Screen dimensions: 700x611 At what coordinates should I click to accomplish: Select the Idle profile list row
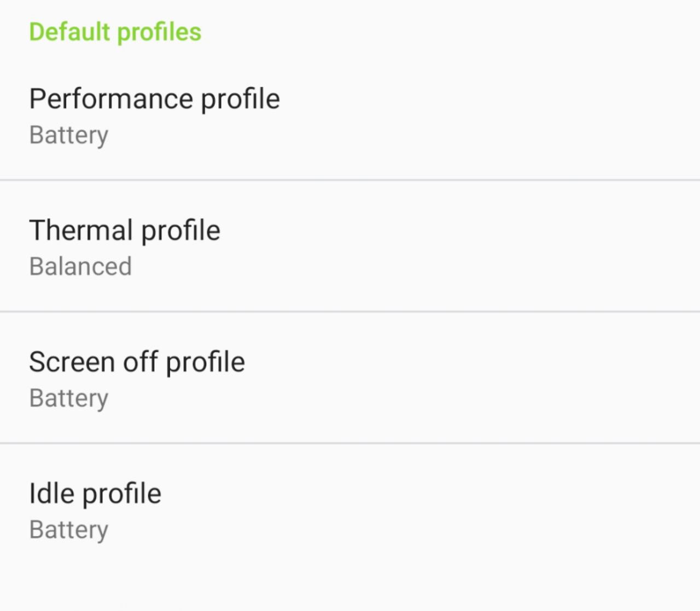pyautogui.click(x=350, y=509)
